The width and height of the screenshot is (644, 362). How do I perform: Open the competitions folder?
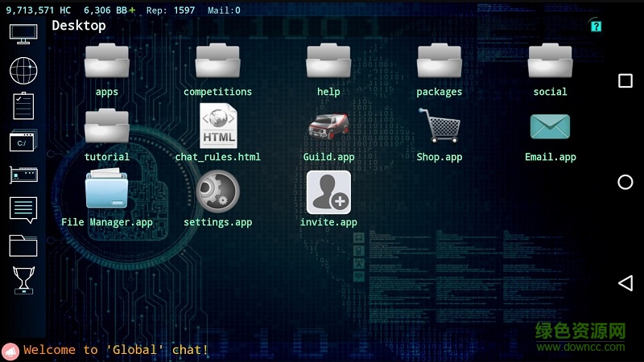tap(217, 62)
